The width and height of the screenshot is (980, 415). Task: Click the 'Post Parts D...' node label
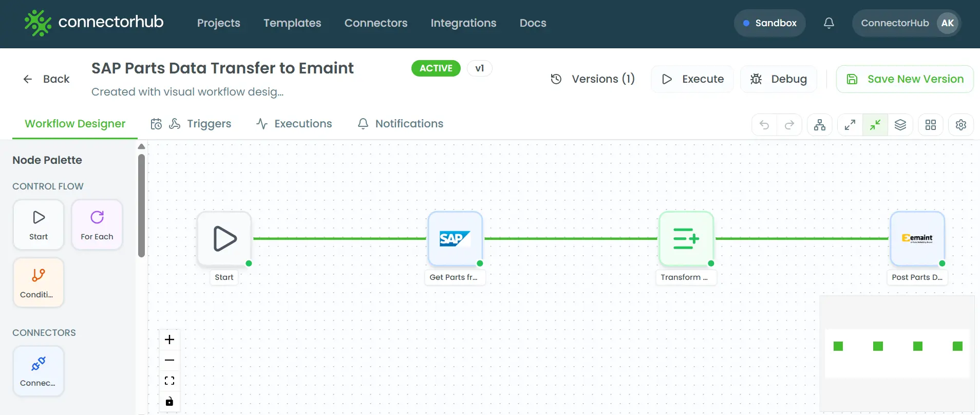[x=917, y=277]
